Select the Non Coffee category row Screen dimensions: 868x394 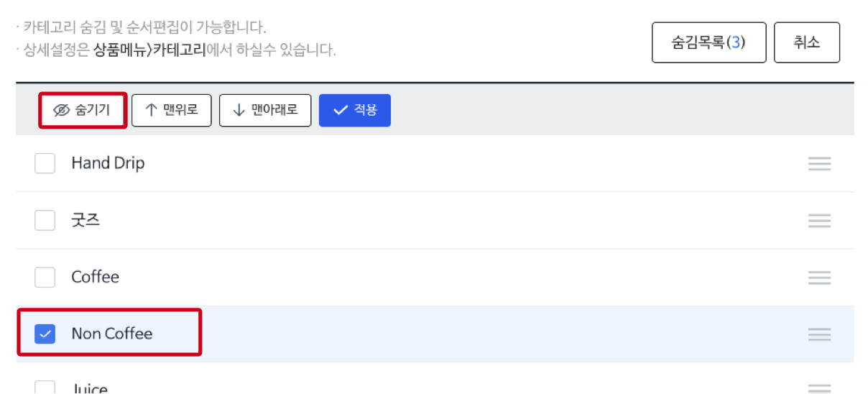coord(435,334)
